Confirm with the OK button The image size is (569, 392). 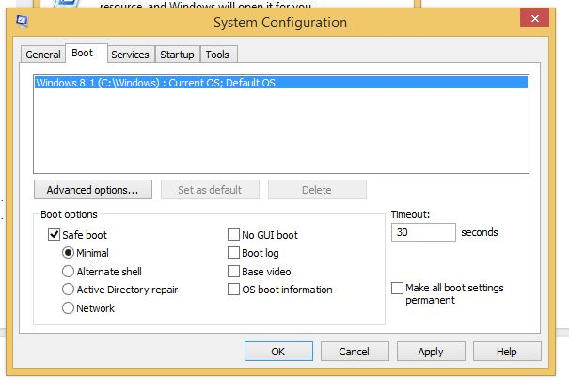click(x=278, y=351)
